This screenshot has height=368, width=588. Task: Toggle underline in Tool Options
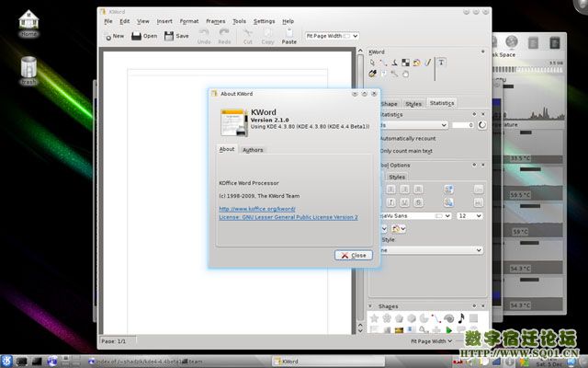coord(404,202)
